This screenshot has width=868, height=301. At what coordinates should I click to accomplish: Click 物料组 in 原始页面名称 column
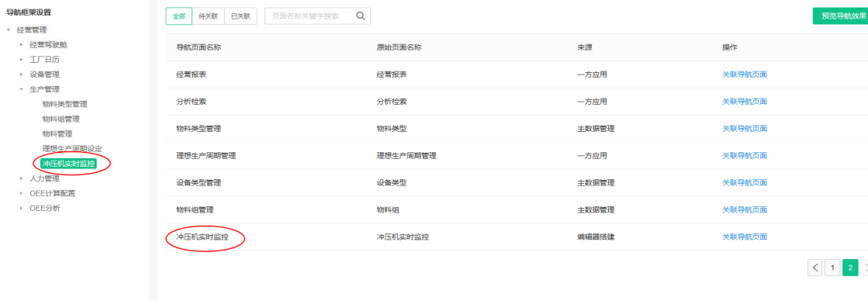pos(388,209)
